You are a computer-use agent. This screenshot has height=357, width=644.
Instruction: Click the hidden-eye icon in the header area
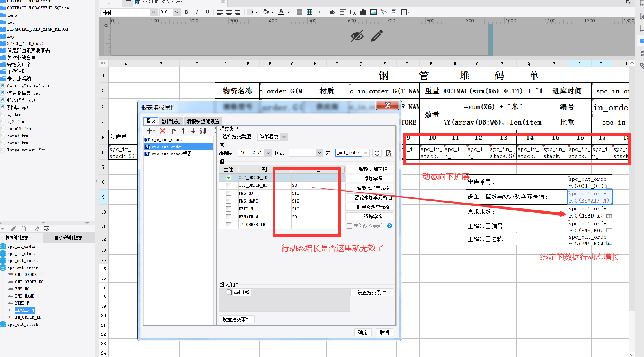coord(357,36)
